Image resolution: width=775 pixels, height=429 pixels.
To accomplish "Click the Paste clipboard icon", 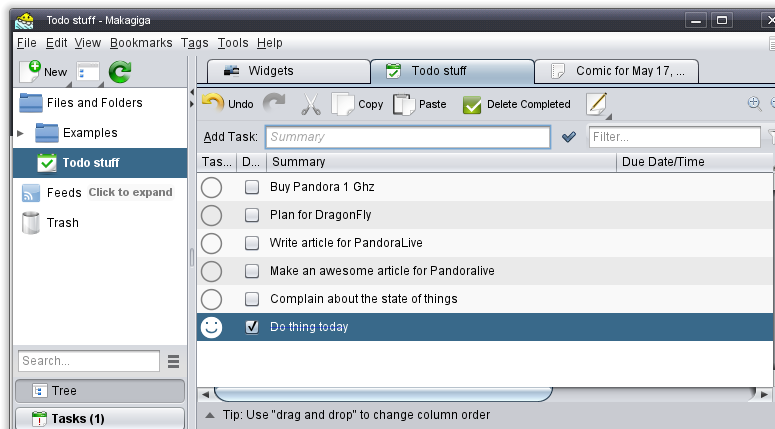I will [404, 104].
